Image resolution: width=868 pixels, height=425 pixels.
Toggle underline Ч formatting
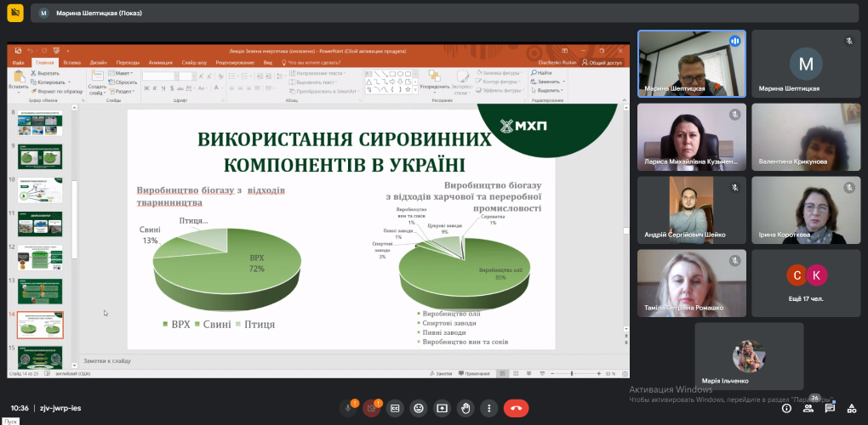(x=164, y=88)
